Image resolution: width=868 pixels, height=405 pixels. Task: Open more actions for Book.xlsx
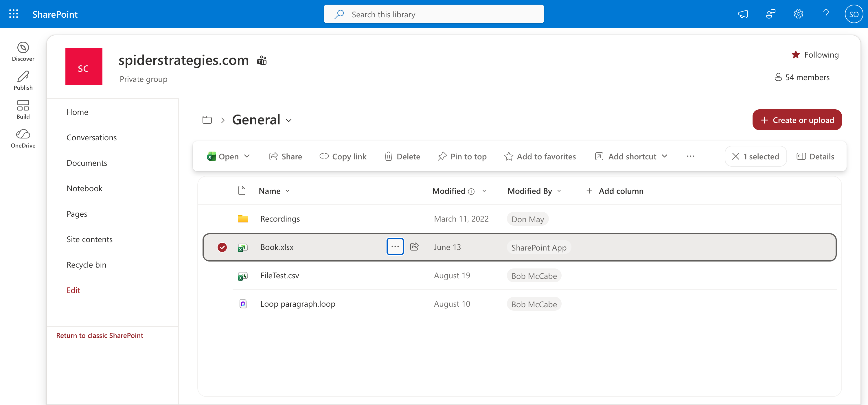click(x=395, y=246)
